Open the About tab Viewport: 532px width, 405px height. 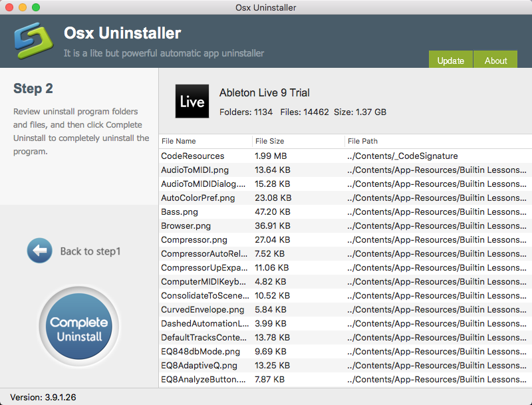click(x=495, y=60)
